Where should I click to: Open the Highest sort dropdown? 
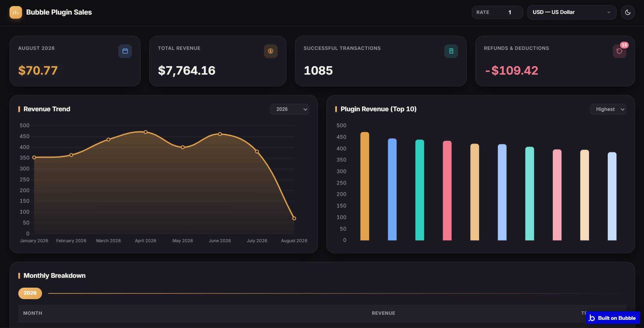click(608, 109)
